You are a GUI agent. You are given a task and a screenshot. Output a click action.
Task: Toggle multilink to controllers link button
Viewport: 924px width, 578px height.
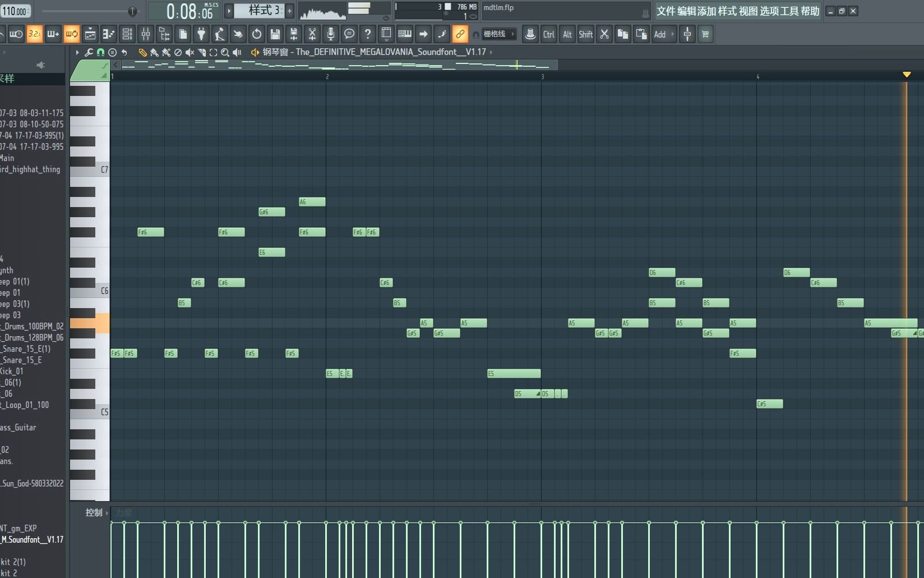(x=460, y=34)
